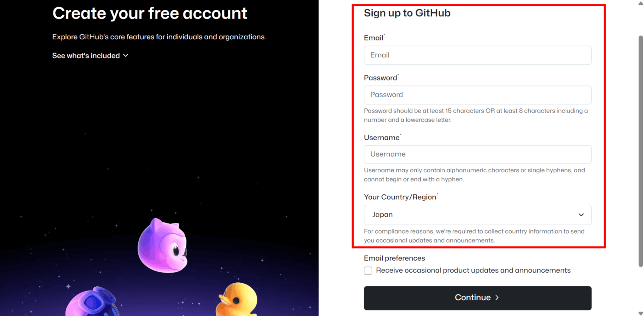The width and height of the screenshot is (644, 316).
Task: Click the chevron in the Japan country selector
Action: [x=581, y=215]
